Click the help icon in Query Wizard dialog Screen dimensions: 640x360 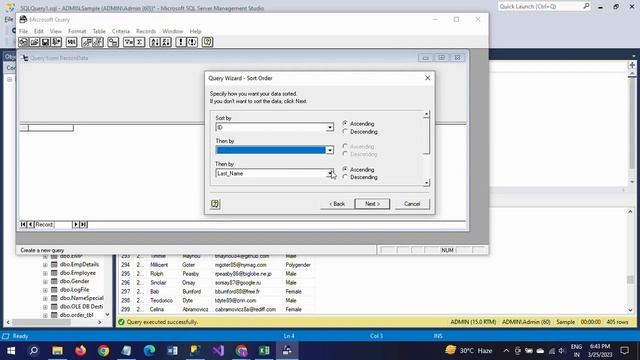click(215, 204)
